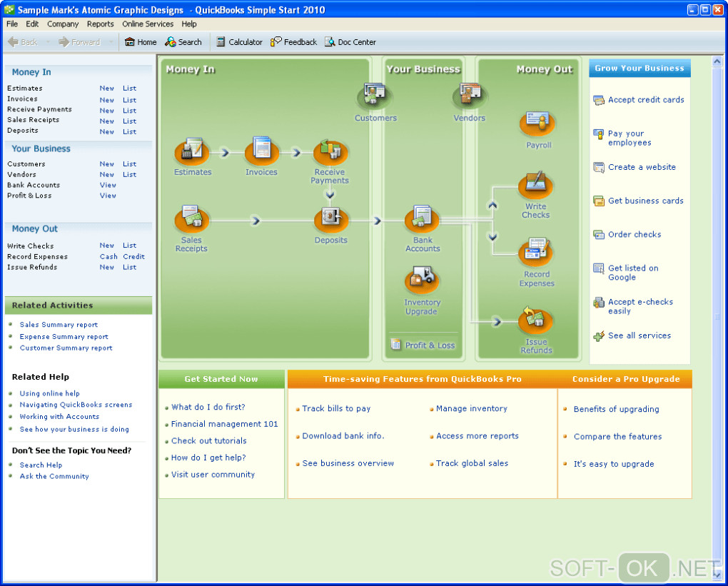The height and width of the screenshot is (586, 728).
Task: Open the Customers icon in diagram
Action: (375, 95)
